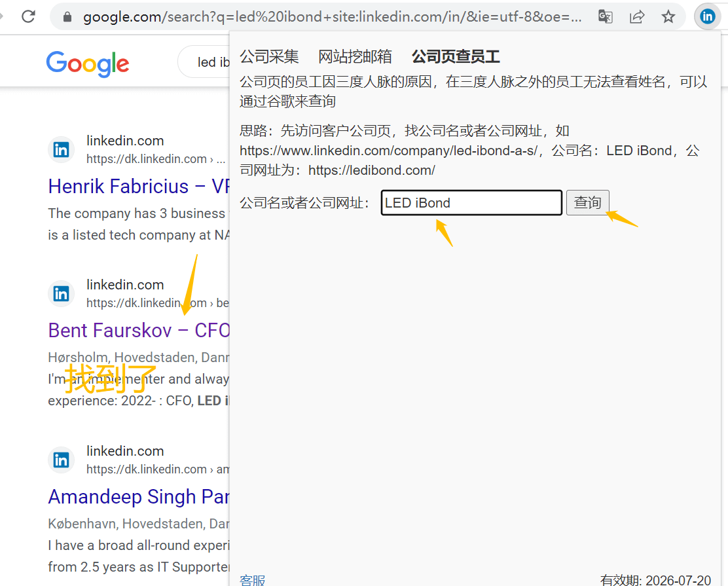Reload the page with the refresh icon
728x586 pixels.
[28, 17]
